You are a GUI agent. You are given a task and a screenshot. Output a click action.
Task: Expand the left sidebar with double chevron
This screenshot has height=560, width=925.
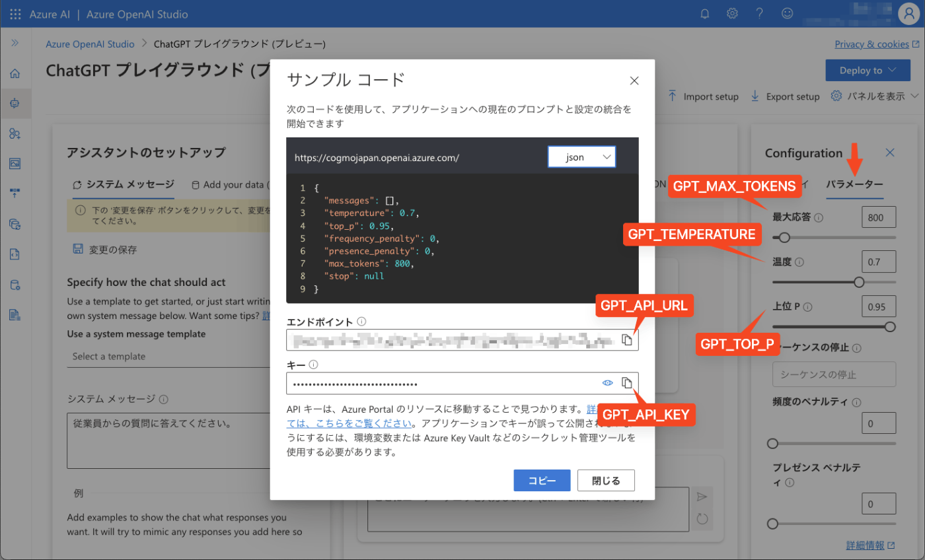pos(15,43)
